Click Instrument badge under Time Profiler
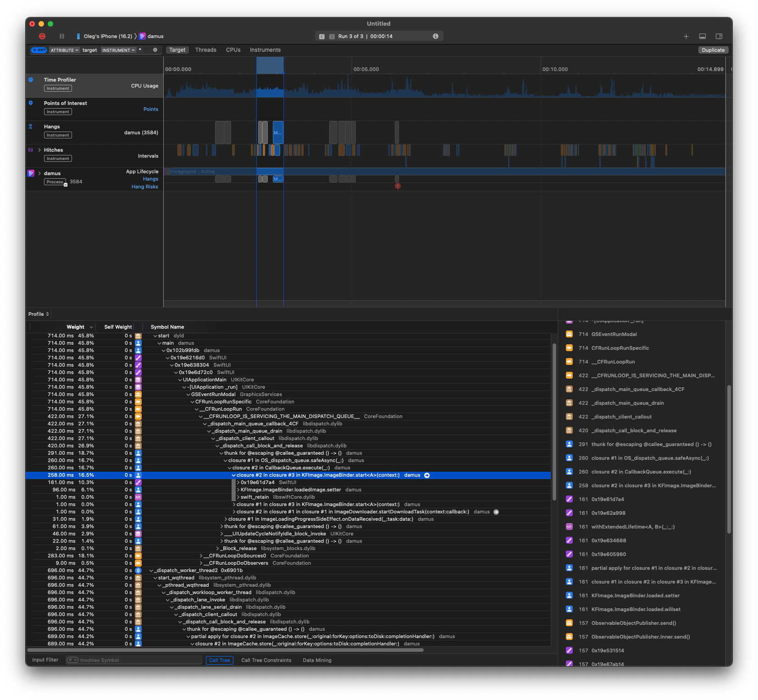 58,88
